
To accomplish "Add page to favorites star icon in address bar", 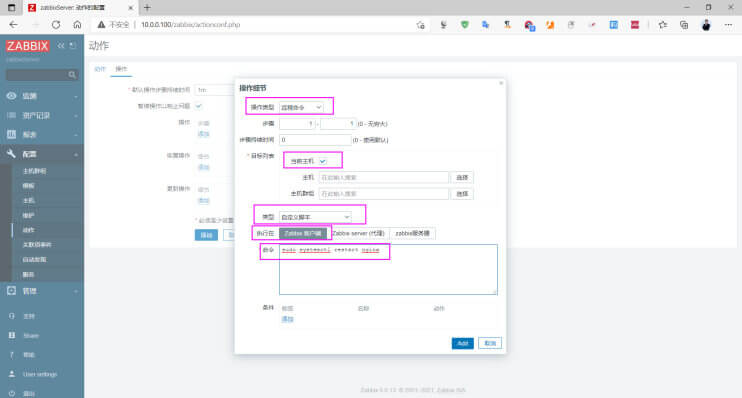I will [421, 25].
